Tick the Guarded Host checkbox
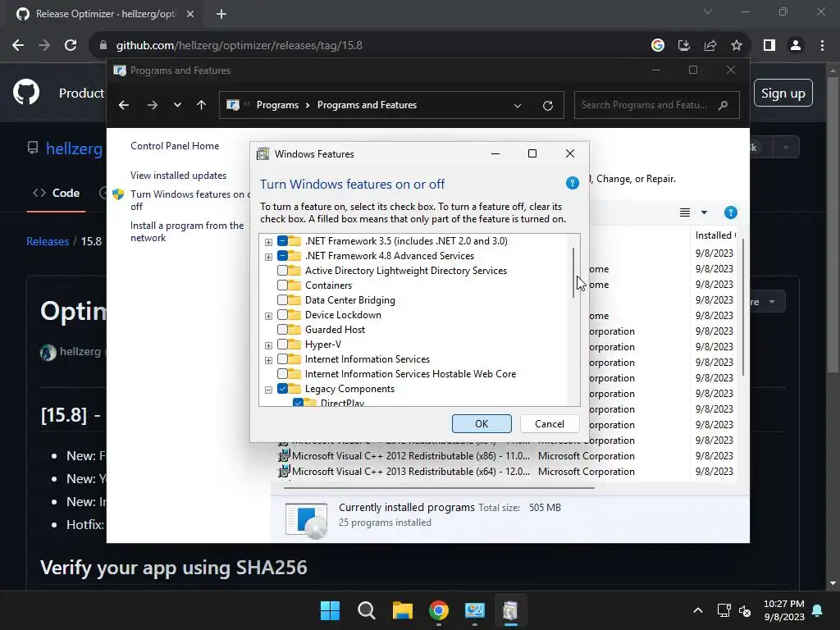The height and width of the screenshot is (630, 840). (x=282, y=330)
